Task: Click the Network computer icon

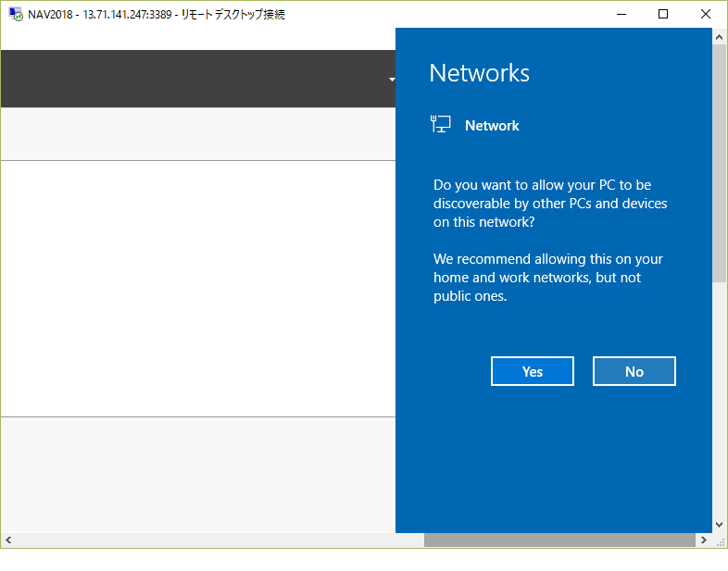Action: point(441,125)
